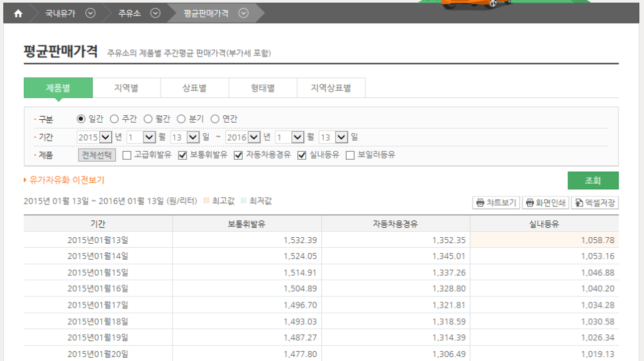Click the green 조회 button
Screen dimensions: 644x361
pyautogui.click(x=593, y=180)
